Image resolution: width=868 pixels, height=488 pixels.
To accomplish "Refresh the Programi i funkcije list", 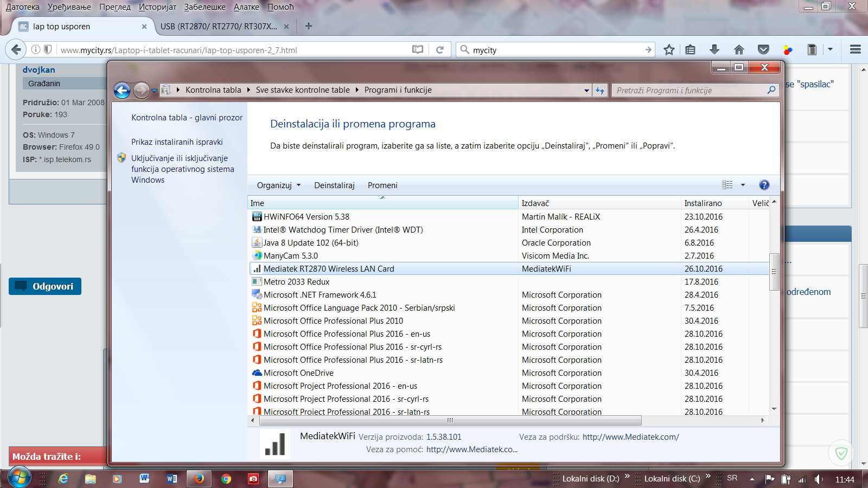I will [x=600, y=91].
